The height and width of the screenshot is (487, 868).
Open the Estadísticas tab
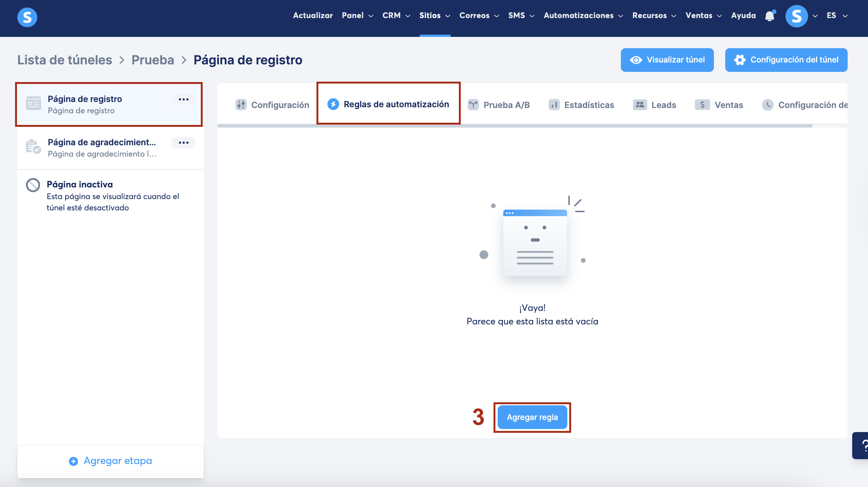click(581, 105)
